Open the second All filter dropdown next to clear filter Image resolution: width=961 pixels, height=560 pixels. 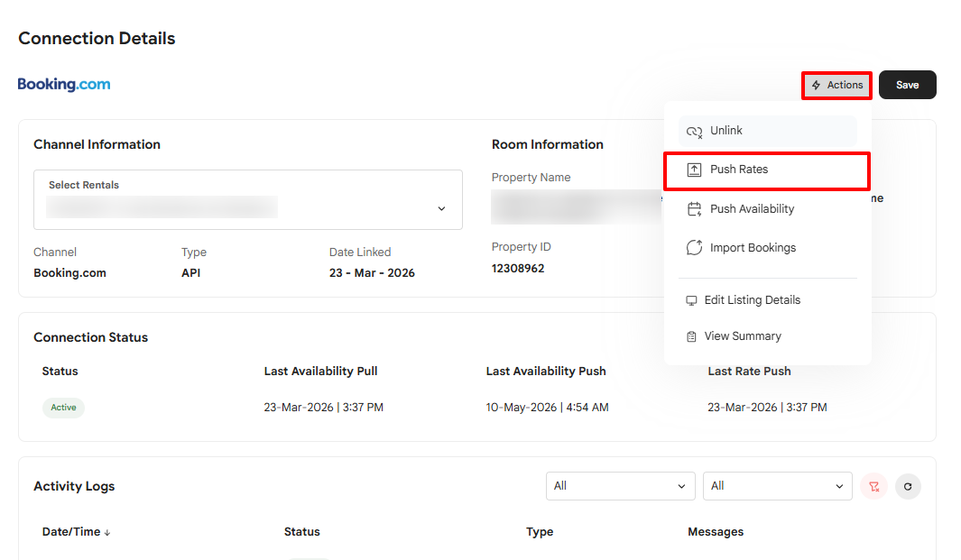point(777,486)
